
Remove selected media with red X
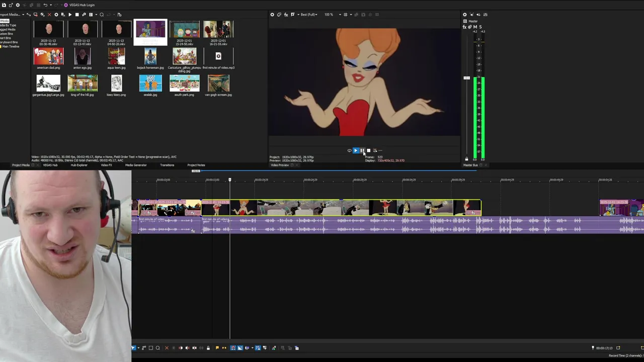(x=49, y=15)
